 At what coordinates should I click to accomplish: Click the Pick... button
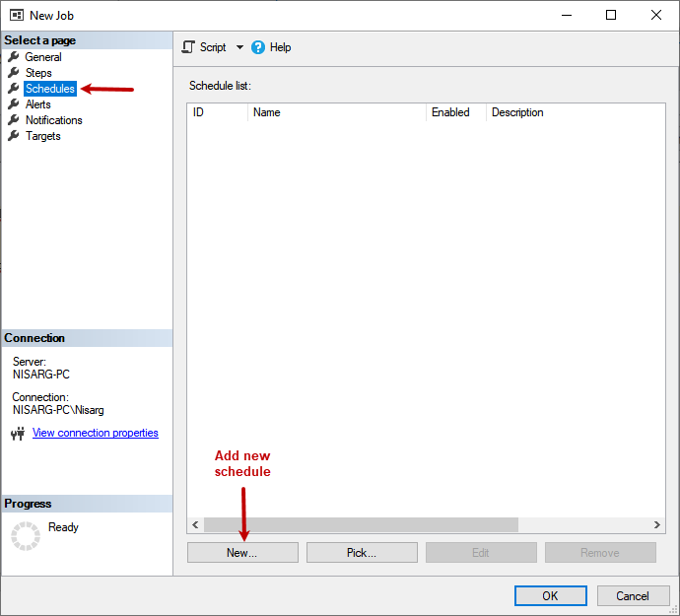click(362, 552)
